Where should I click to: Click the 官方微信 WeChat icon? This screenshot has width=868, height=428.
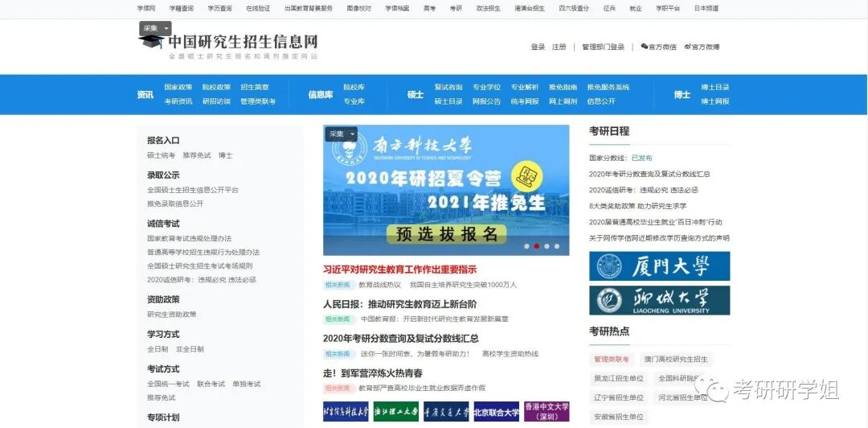(645, 47)
